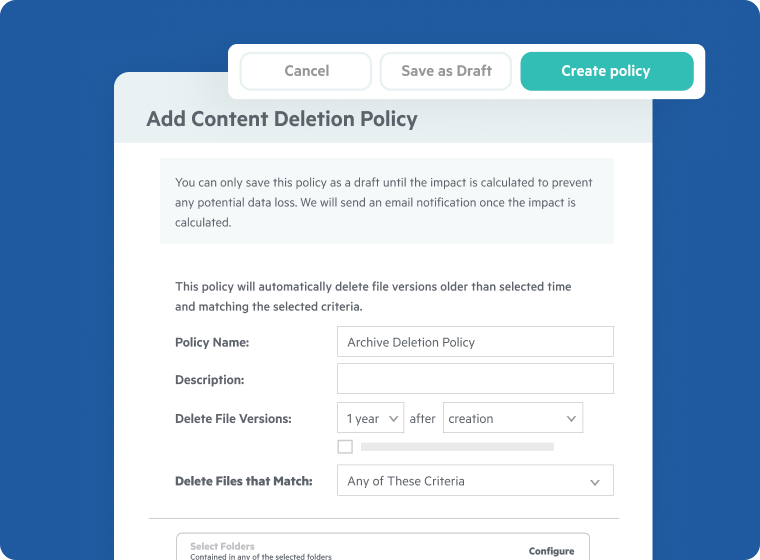Click the "Delete File Versions:" label
The image size is (760, 560).
[233, 419]
